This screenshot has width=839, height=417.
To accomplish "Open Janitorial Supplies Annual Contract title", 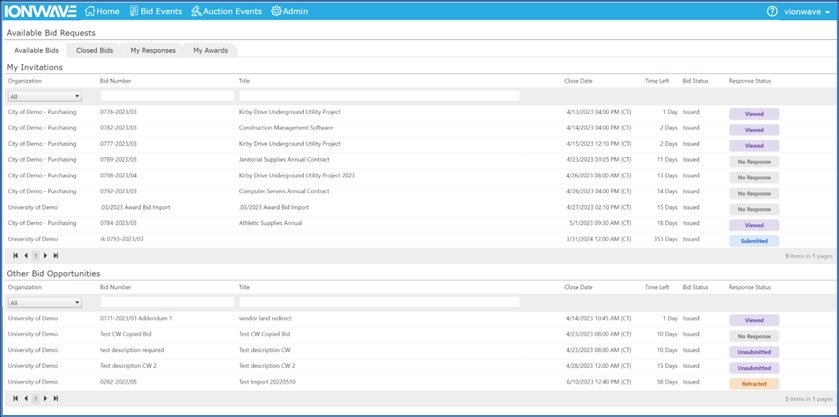I will click(x=284, y=160).
